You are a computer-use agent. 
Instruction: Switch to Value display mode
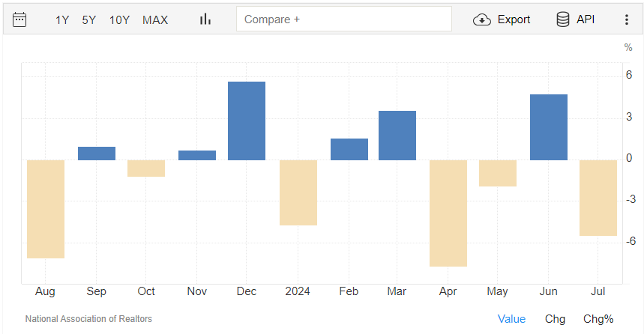click(511, 319)
